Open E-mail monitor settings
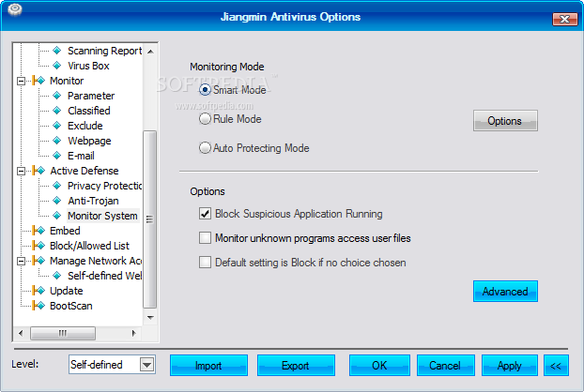This screenshot has width=584, height=392. [81, 156]
